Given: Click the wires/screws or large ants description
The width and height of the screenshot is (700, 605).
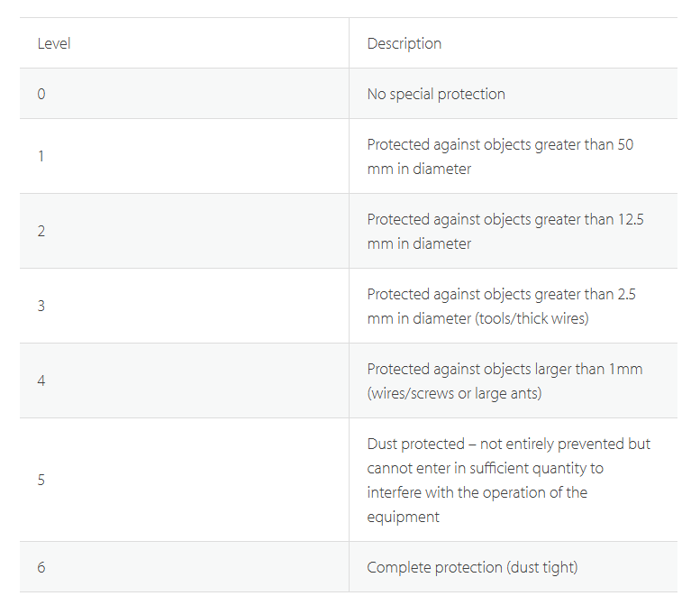Looking at the screenshot, I should click(x=505, y=381).
